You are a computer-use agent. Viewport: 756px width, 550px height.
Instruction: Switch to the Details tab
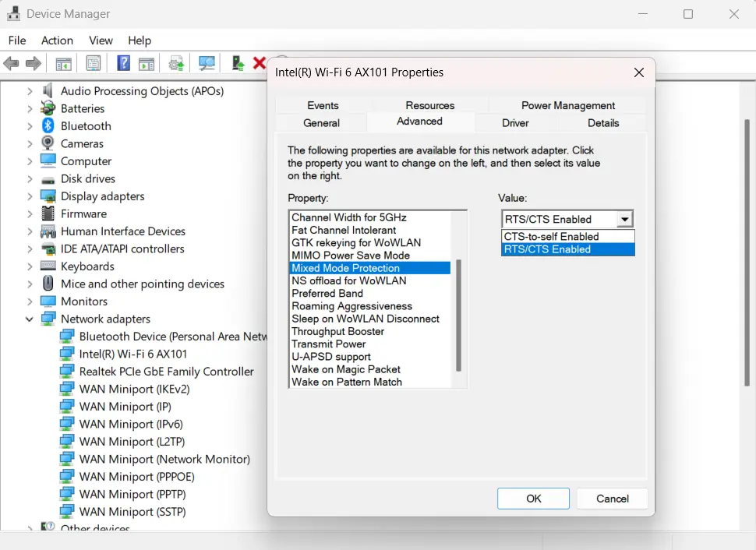pos(603,123)
